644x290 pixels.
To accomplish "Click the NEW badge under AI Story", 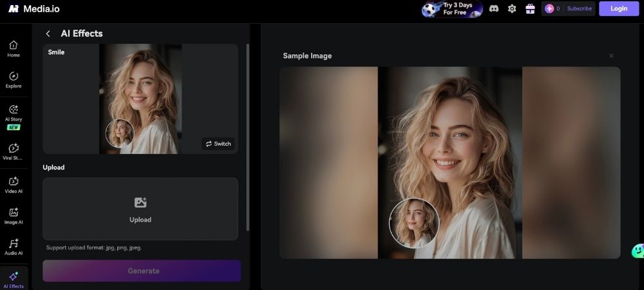I will [14, 128].
